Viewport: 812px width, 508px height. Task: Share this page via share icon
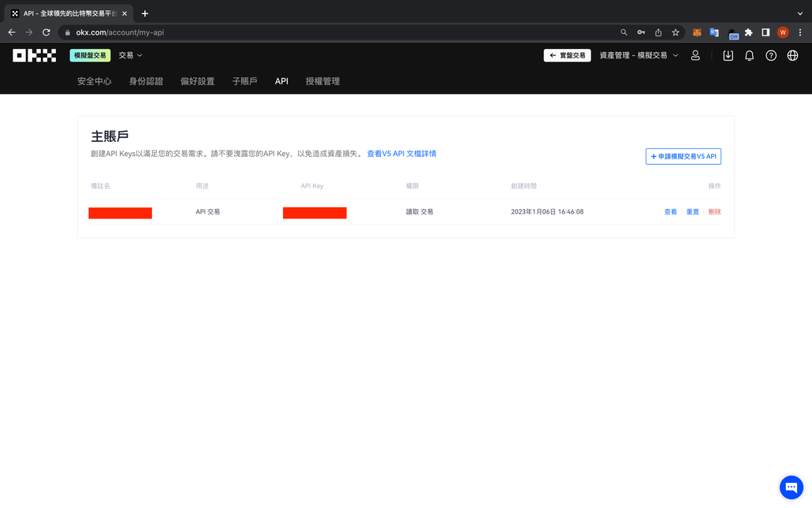tap(658, 32)
